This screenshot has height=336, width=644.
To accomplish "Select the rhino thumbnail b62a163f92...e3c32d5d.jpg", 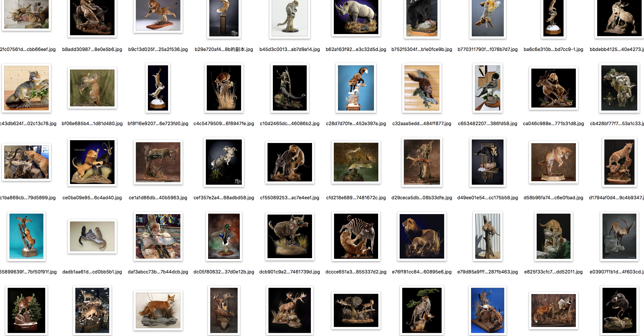I will [356, 17].
